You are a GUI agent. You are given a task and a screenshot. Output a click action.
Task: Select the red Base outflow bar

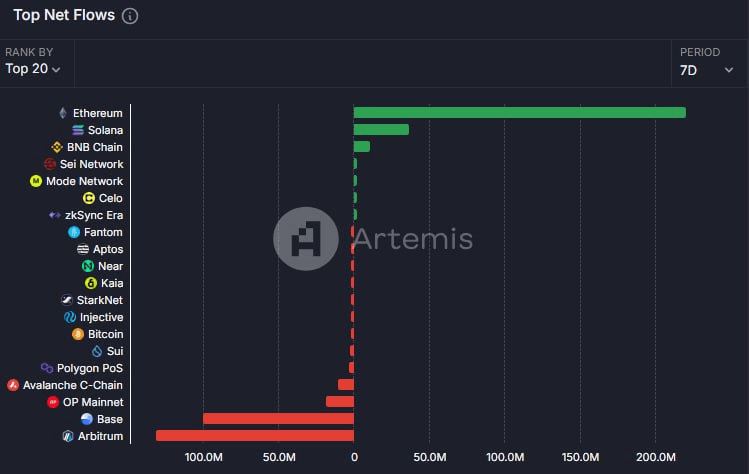coord(278,419)
